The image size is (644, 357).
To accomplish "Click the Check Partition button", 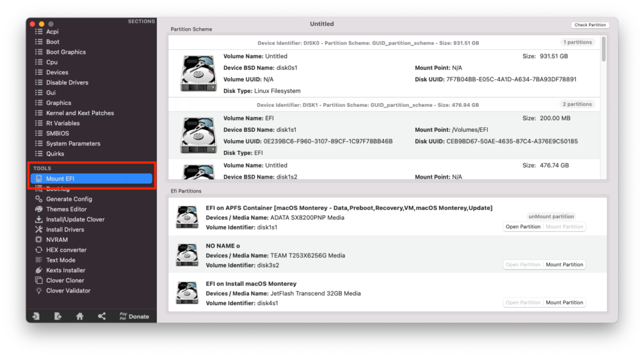I will click(x=590, y=25).
